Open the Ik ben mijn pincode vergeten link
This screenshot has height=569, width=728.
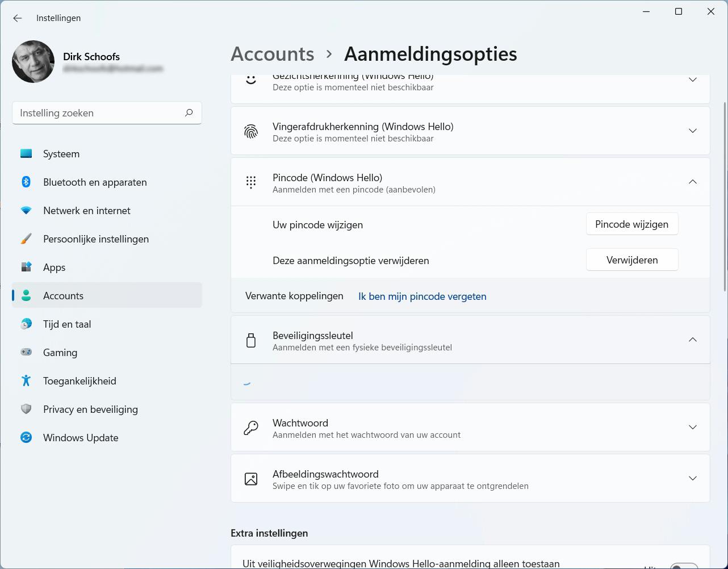422,296
